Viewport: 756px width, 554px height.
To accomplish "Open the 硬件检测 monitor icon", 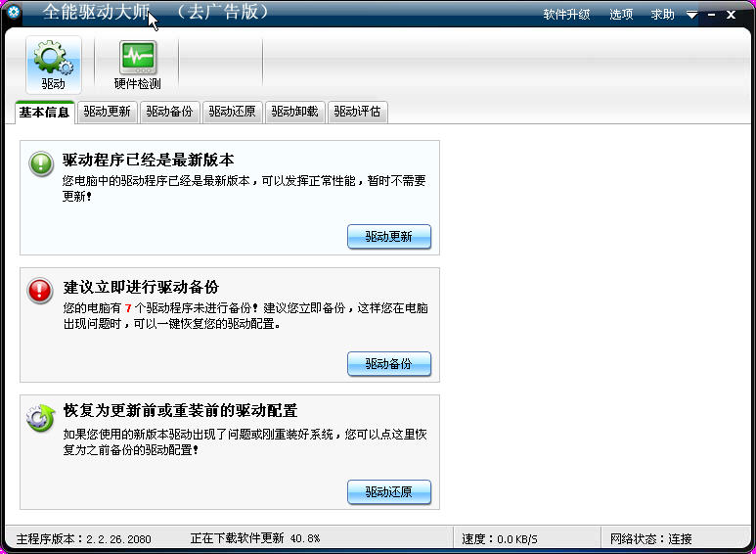I will 138,65.
